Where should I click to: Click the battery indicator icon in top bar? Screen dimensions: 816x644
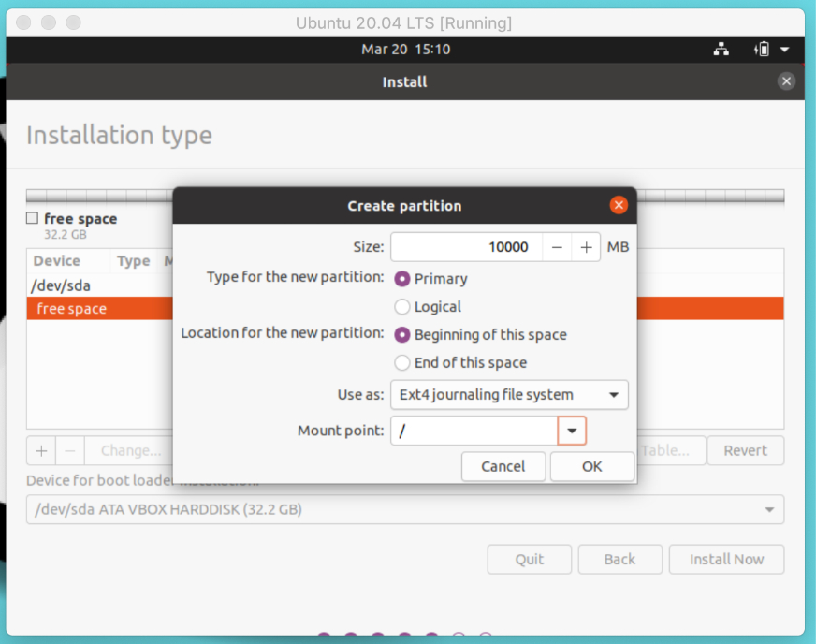(x=762, y=50)
